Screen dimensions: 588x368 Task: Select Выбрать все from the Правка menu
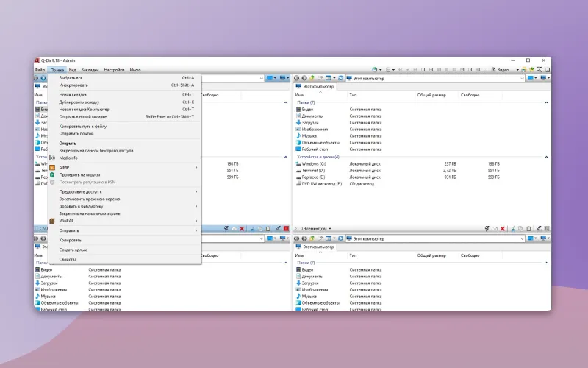[x=71, y=77]
